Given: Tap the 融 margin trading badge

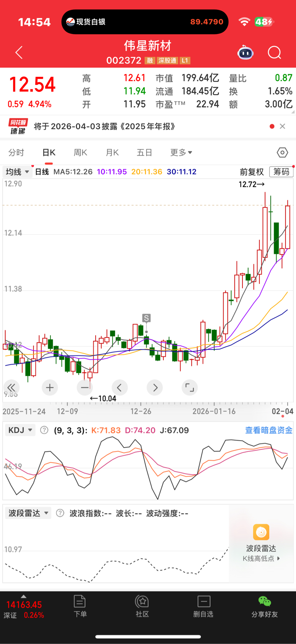Looking at the screenshot, I should tap(150, 61).
